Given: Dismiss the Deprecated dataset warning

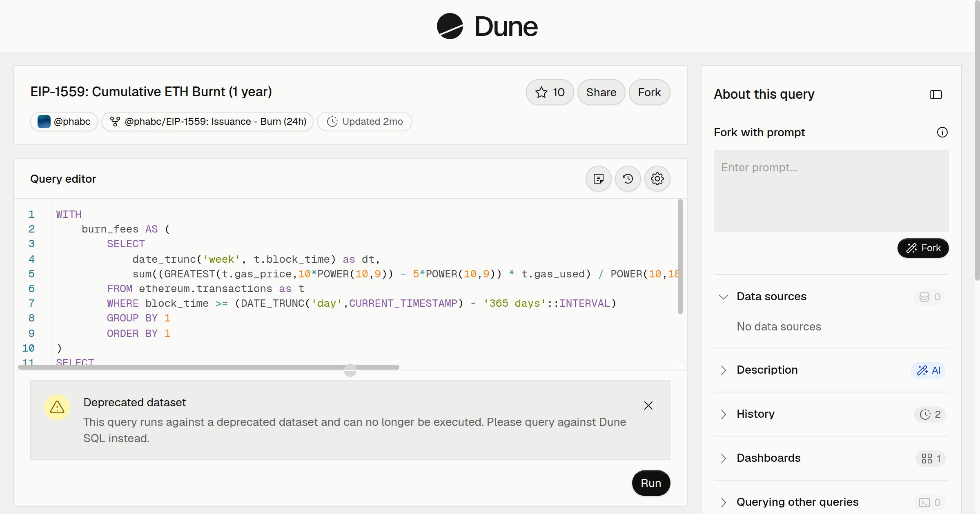Looking at the screenshot, I should tap(648, 405).
